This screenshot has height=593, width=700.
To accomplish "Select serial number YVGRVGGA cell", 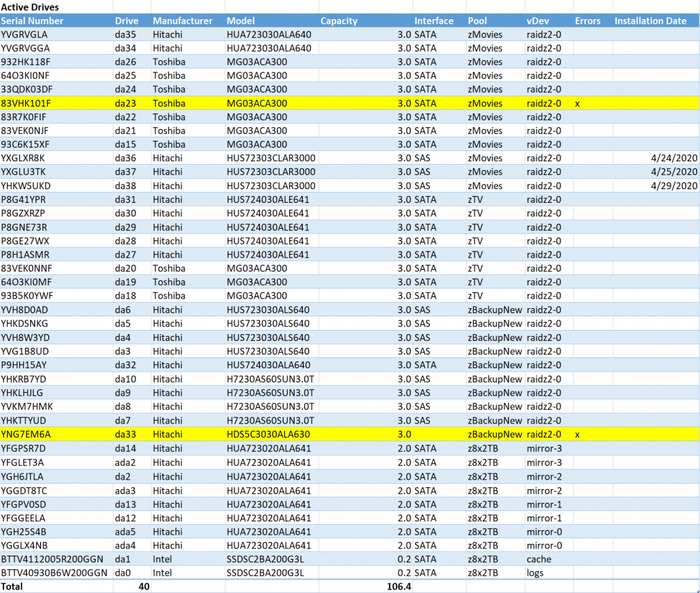I will [25, 49].
